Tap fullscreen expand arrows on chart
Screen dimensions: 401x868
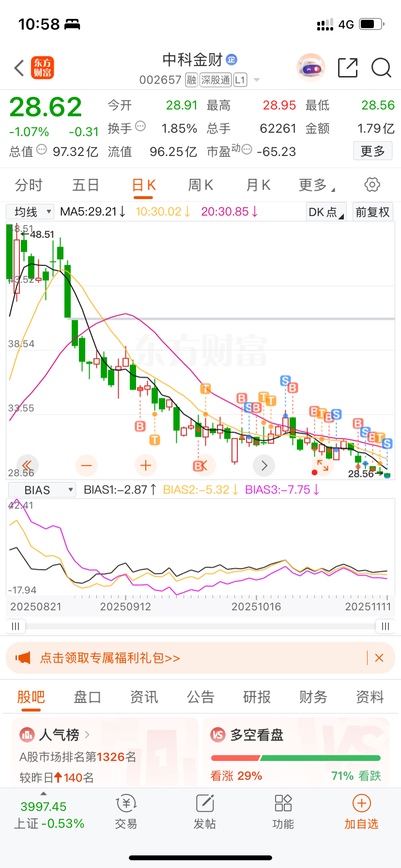(323, 465)
